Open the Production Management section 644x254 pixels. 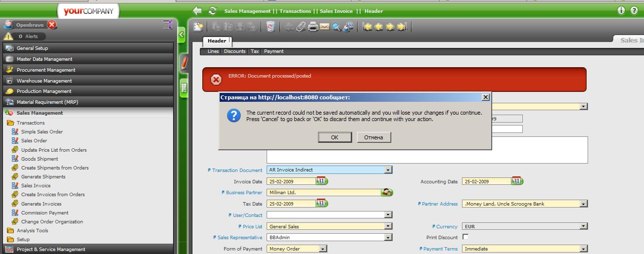point(88,91)
